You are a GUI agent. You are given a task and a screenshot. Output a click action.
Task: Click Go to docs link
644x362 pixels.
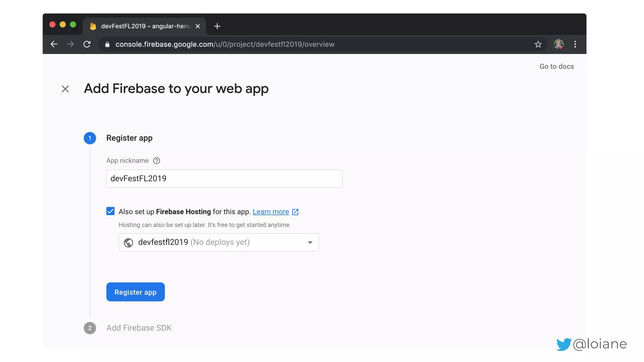click(x=556, y=67)
